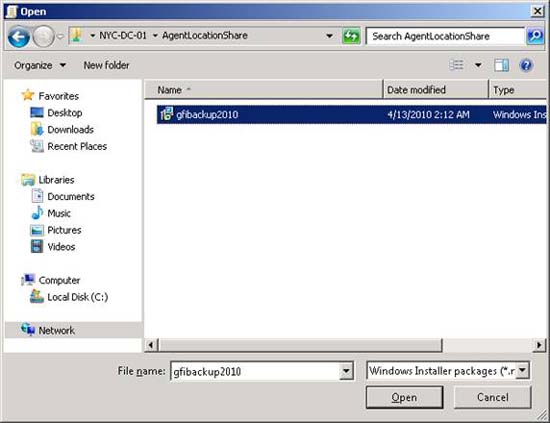Focus the Search AgentLocationShare box

[x=445, y=36]
